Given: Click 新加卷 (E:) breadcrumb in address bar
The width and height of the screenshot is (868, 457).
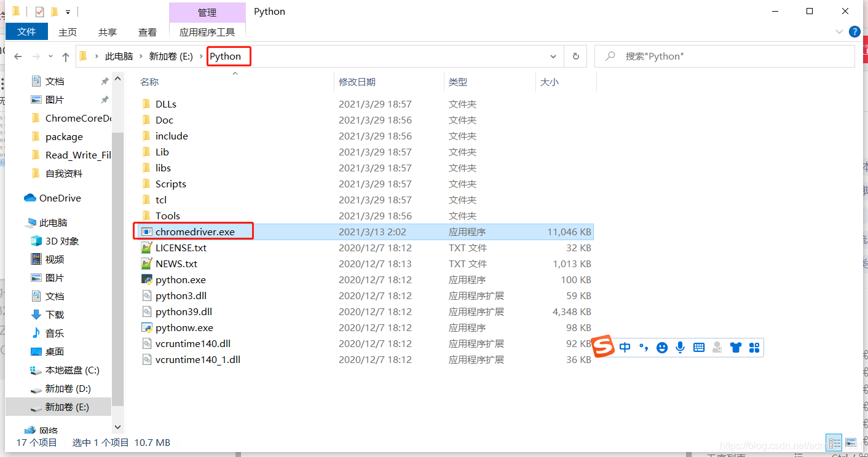Looking at the screenshot, I should click(171, 57).
